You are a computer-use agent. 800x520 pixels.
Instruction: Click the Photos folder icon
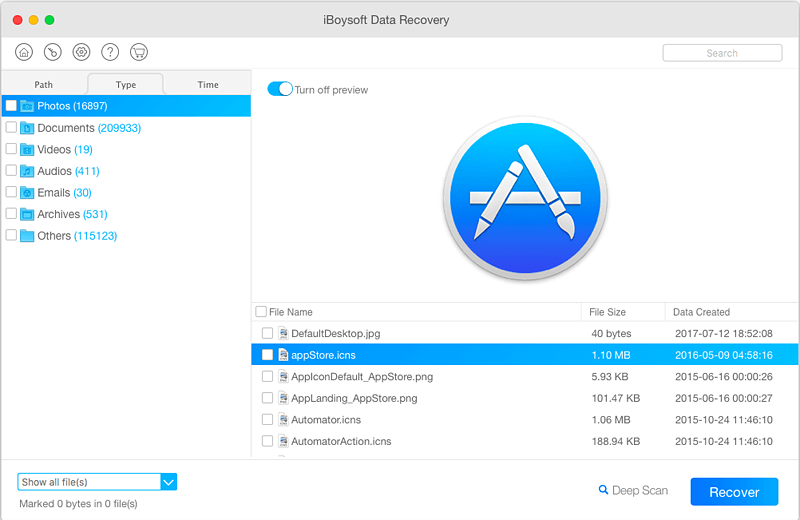[x=27, y=106]
